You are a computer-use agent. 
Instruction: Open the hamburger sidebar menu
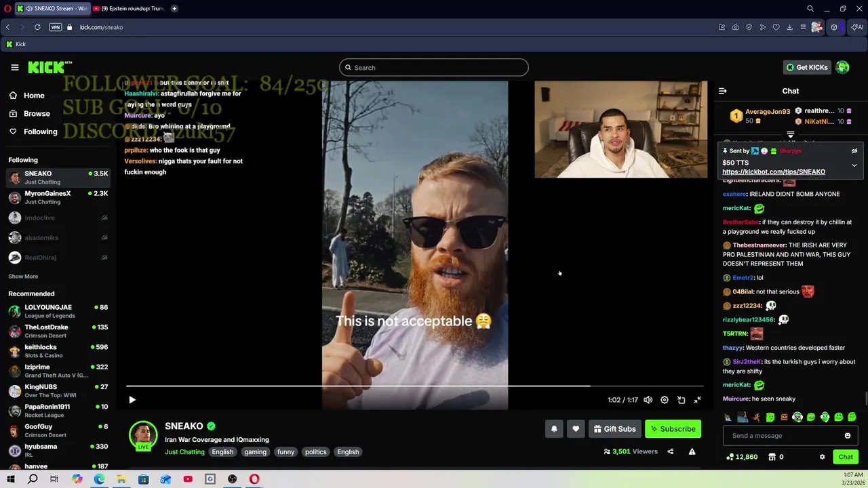[x=14, y=67]
